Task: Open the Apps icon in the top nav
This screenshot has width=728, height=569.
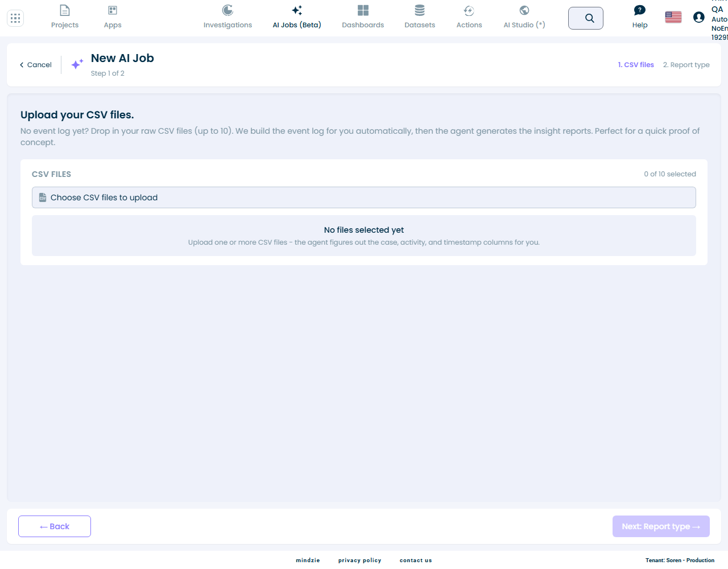Action: [x=113, y=10]
